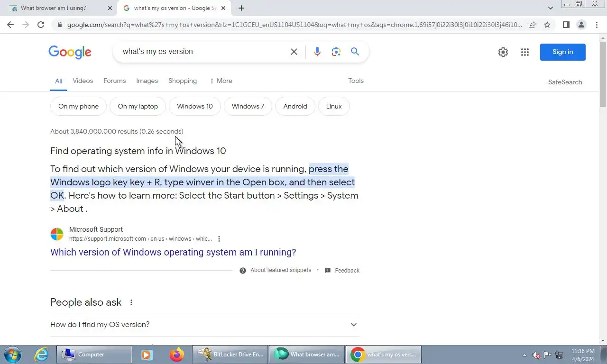Click Microsoft Support favicon
Screen dimensions: 607x364
[x=57, y=234]
